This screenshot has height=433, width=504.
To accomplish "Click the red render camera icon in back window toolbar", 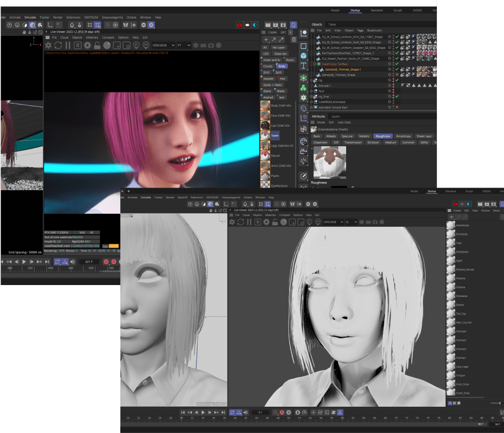I will [x=240, y=25].
